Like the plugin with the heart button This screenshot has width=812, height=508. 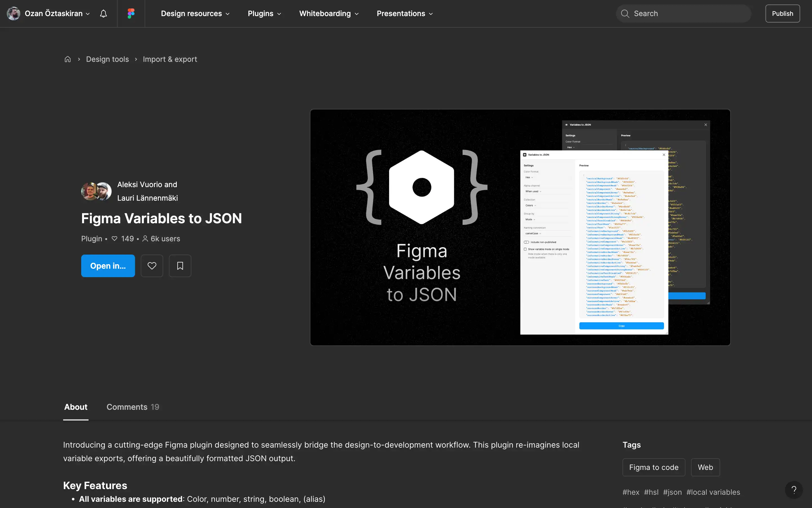pos(152,266)
